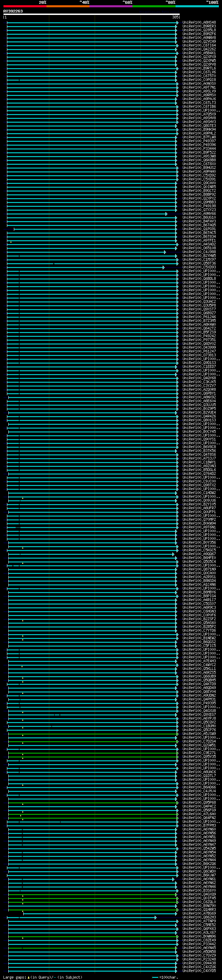Image resolution: width=222 pixels, height=980 pixels.
Task: Open the UniRef100_A8HS48 hit label
Action: pos(199,23)
